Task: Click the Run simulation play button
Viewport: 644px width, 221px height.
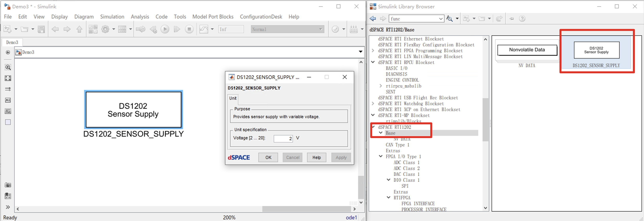Action: 165,29
